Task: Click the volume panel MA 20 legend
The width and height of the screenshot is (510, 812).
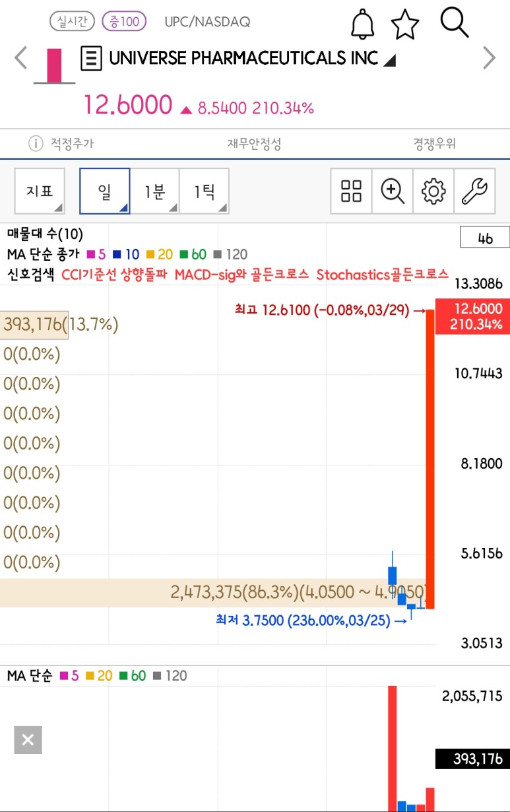Action: coord(100,675)
